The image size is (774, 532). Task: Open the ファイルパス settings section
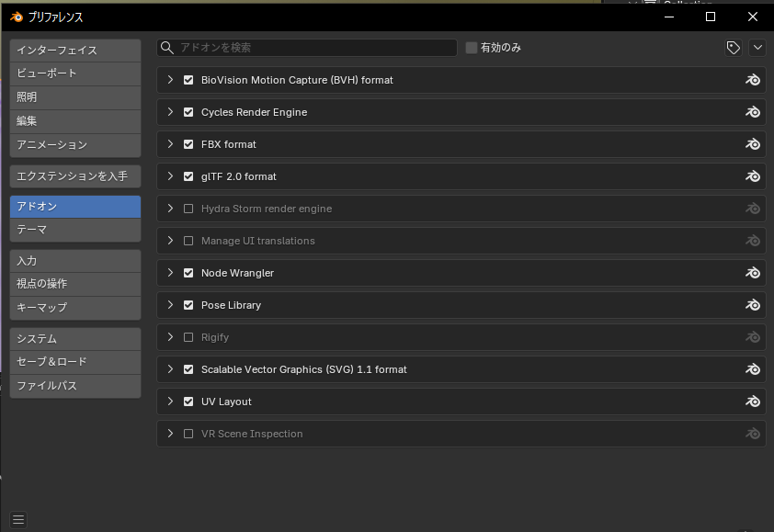75,386
